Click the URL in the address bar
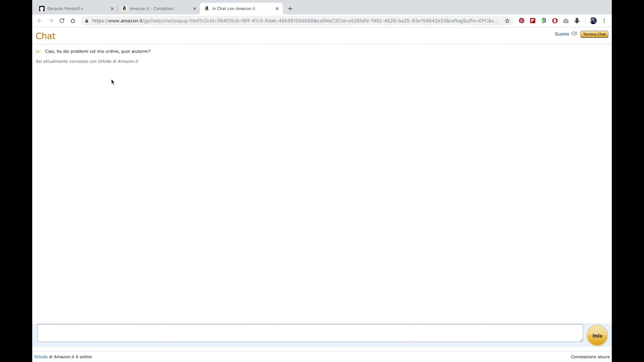The width and height of the screenshot is (644, 362). tap(295, 21)
